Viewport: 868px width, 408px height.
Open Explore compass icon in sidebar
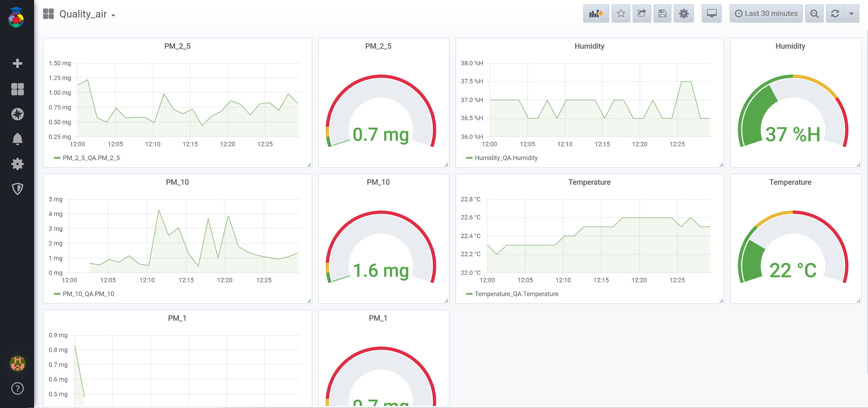pos(17,114)
